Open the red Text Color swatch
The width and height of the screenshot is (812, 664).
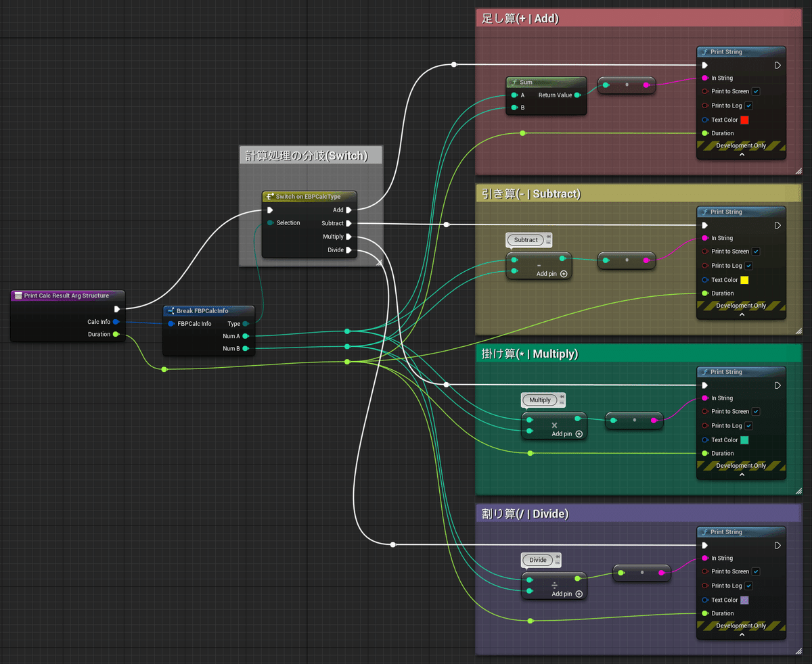(x=744, y=120)
